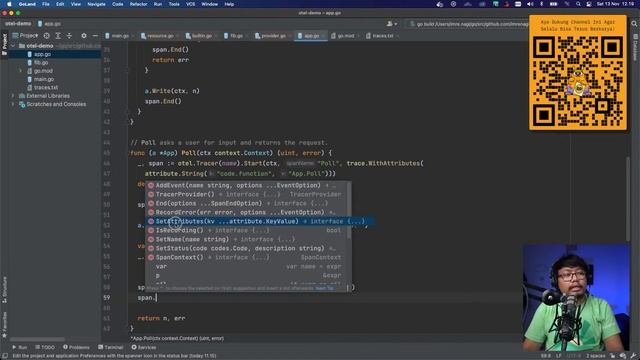The width and height of the screenshot is (640, 360).
Task: Toggle the Project side tool window
Action: [x=4, y=43]
